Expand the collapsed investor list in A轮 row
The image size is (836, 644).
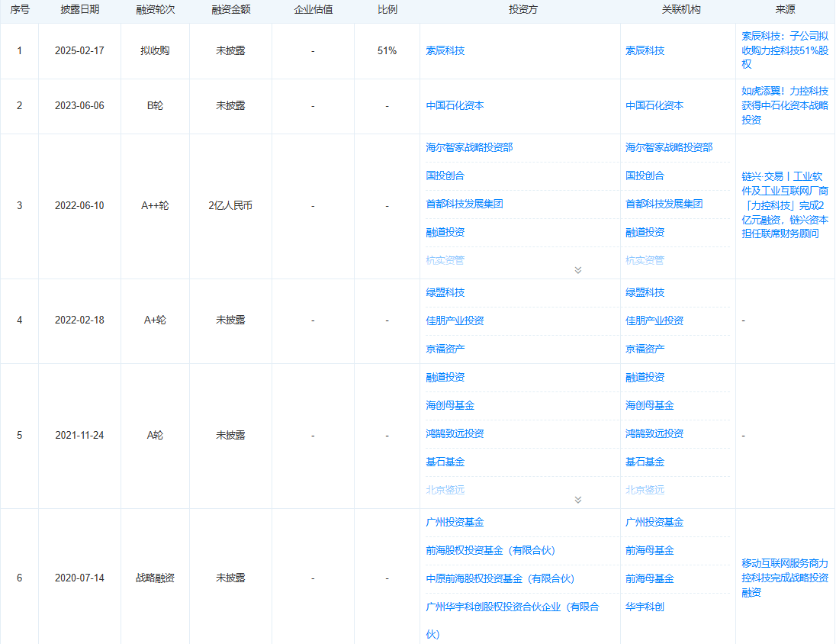pyautogui.click(x=578, y=500)
